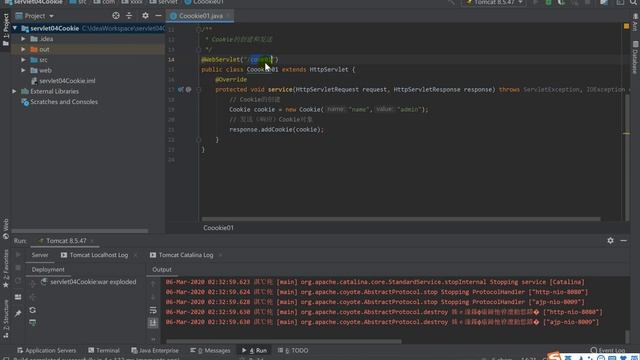Click the deploy all icon below refresh

coord(33,323)
